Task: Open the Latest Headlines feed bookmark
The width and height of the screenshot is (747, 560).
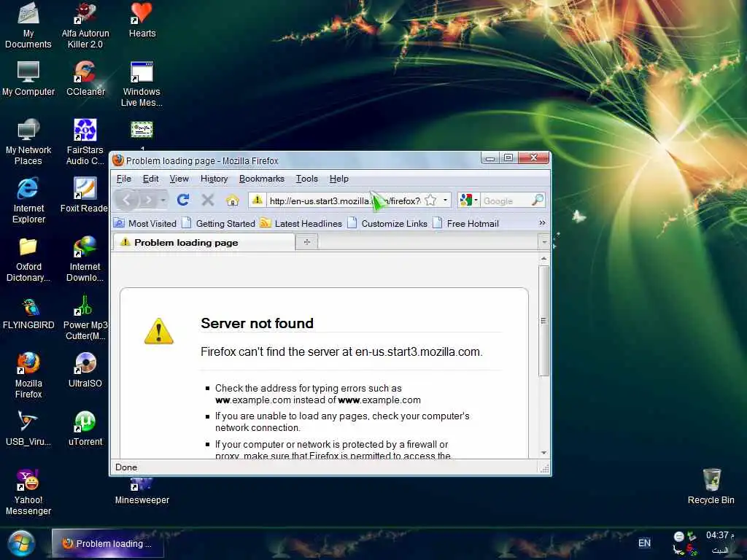Action: tap(301, 223)
